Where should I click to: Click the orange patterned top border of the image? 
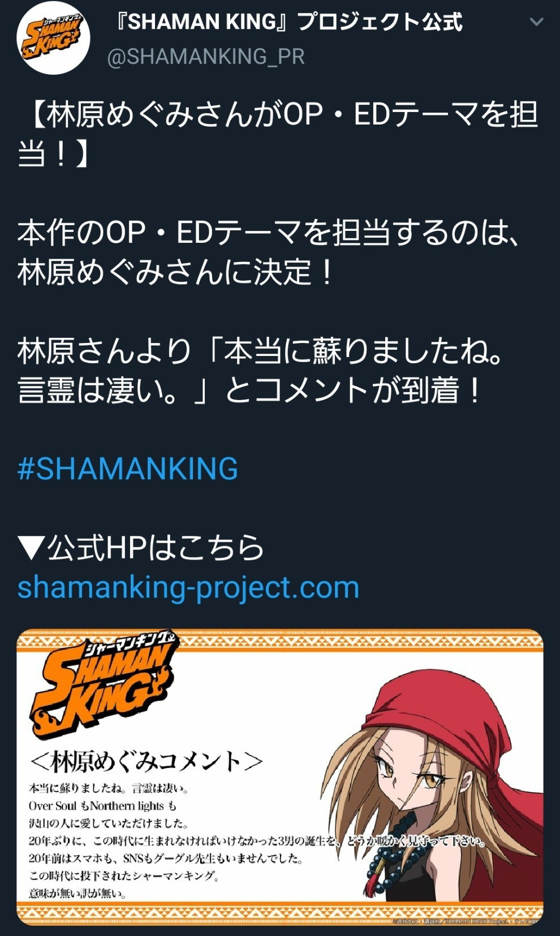[280, 641]
